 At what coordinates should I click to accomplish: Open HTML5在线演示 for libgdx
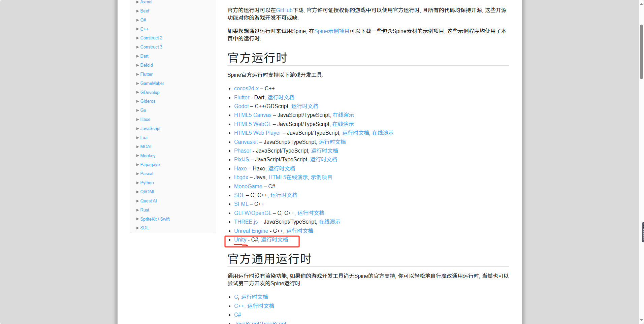pos(288,177)
